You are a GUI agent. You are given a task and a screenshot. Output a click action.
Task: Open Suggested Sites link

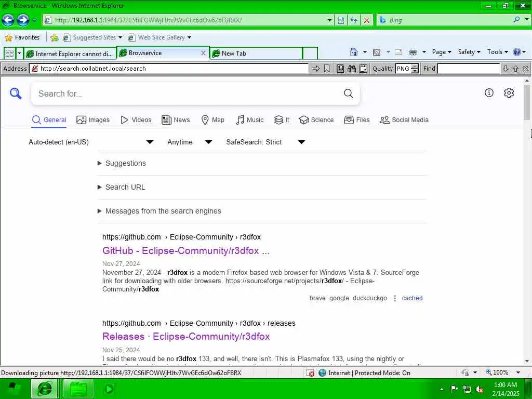pyautogui.click(x=92, y=37)
